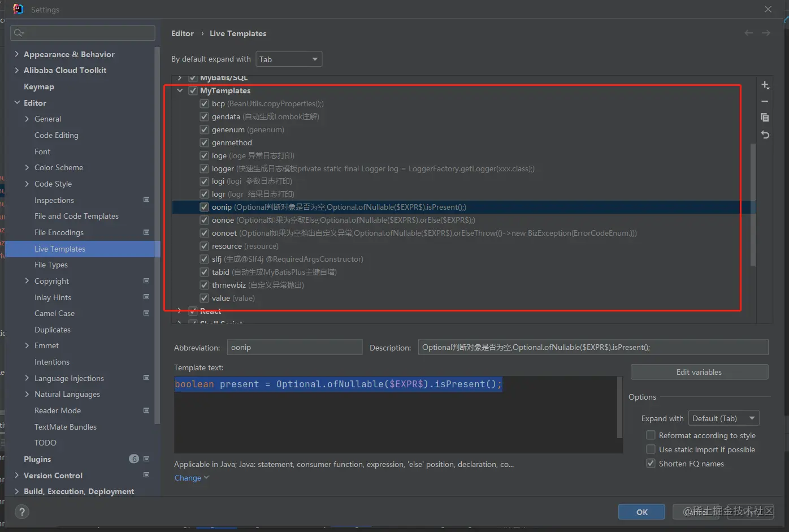Disable the slfj template checkbox
Viewport: 789px width, 532px height.
click(x=204, y=259)
